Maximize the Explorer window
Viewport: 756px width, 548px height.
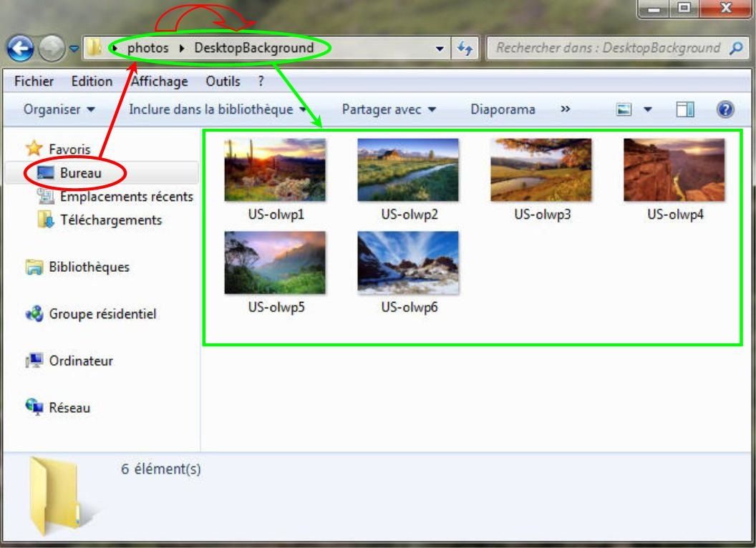(684, 8)
